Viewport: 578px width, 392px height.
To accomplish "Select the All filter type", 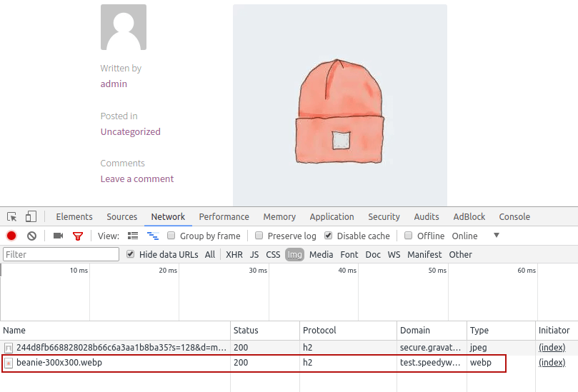I will coord(210,255).
